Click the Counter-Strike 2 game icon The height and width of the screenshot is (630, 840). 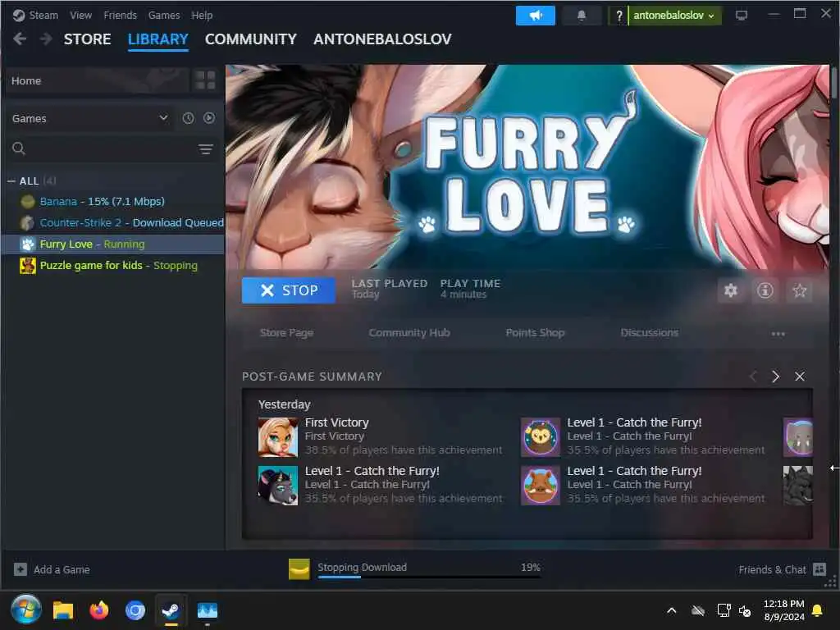[x=27, y=222]
